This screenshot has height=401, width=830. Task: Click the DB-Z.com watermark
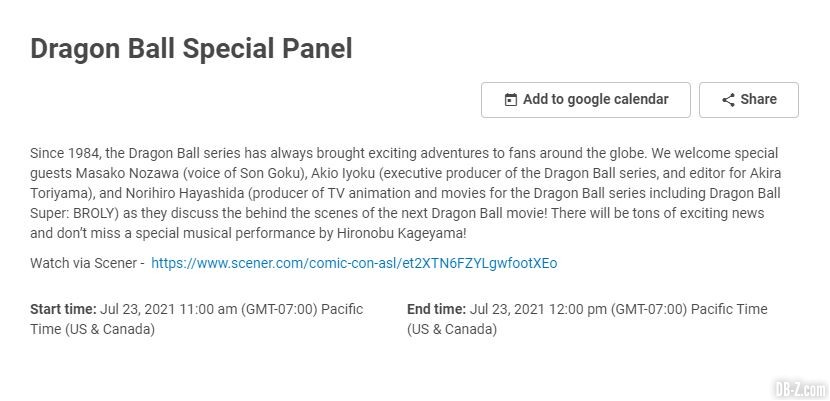[800, 390]
